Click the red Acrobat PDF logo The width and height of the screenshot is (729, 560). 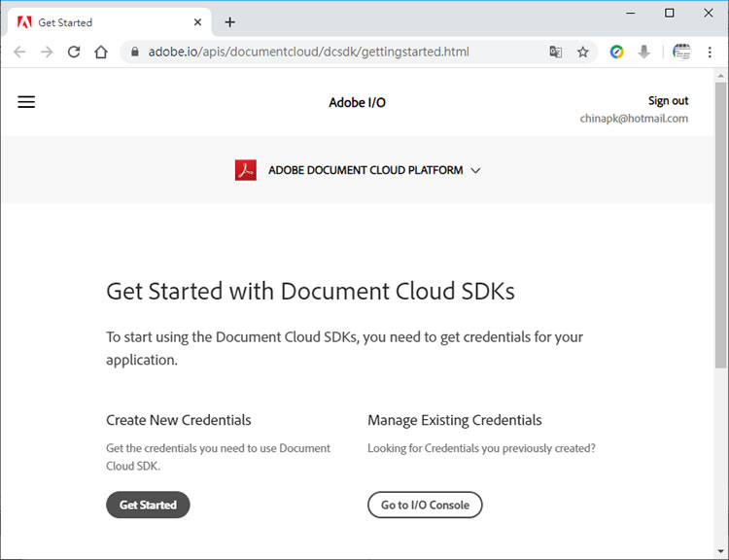tap(246, 170)
